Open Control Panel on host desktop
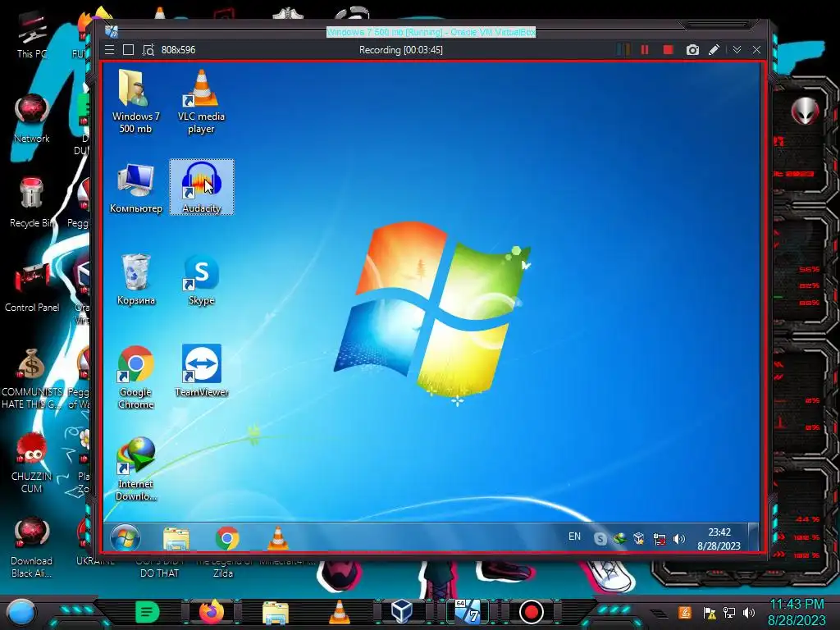This screenshot has height=630, width=840. coord(32,288)
